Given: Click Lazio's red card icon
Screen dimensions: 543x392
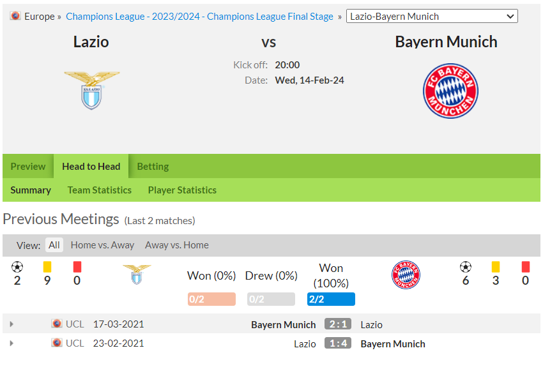Looking at the screenshot, I should point(77,267).
